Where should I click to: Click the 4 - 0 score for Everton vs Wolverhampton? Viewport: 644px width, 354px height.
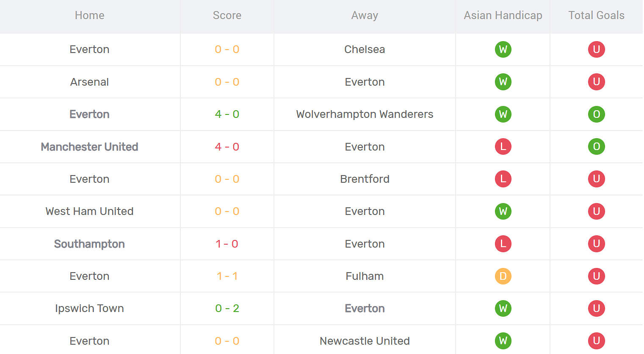[227, 114]
